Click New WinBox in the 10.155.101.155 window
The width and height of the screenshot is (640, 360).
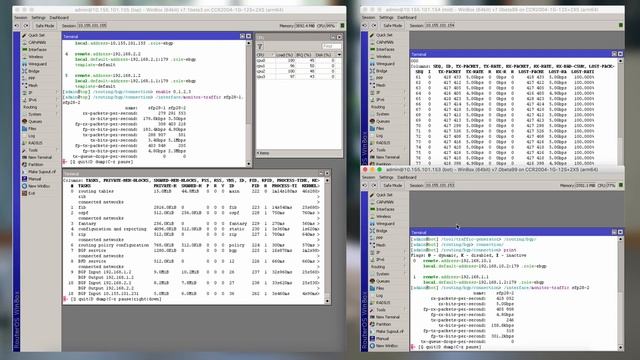coord(38,186)
